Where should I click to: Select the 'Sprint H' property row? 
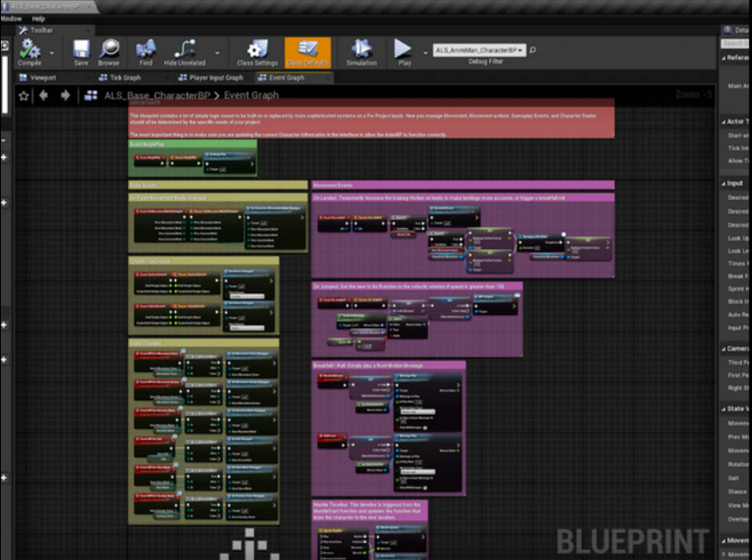(738, 289)
